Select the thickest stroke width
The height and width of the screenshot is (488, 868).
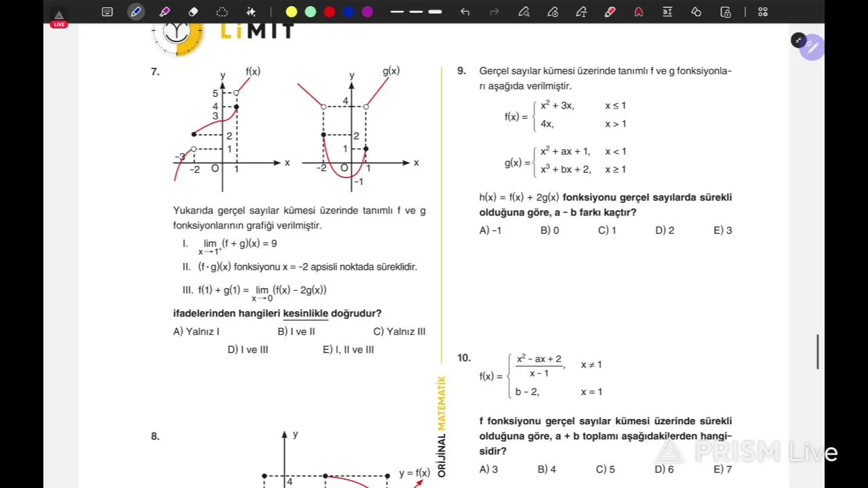click(435, 12)
